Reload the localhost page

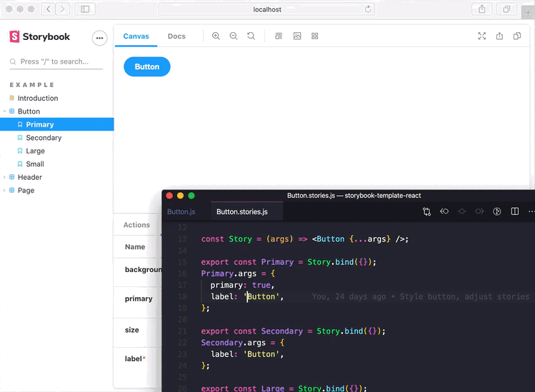pyautogui.click(x=368, y=9)
